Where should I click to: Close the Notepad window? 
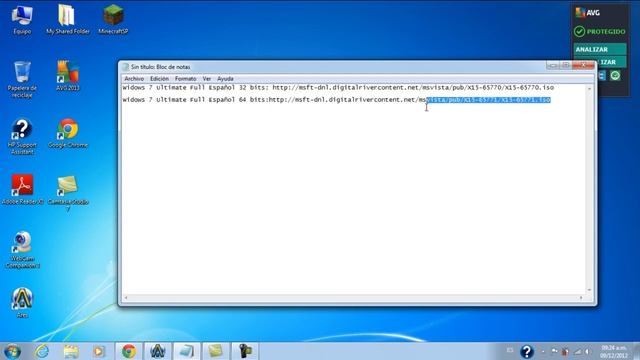pos(583,65)
